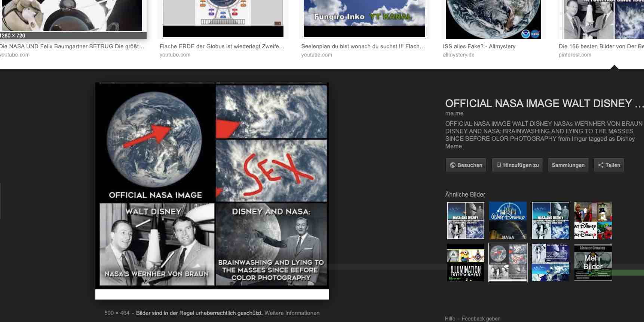Click the Hilfe link
This screenshot has width=644, height=322.
(450, 319)
